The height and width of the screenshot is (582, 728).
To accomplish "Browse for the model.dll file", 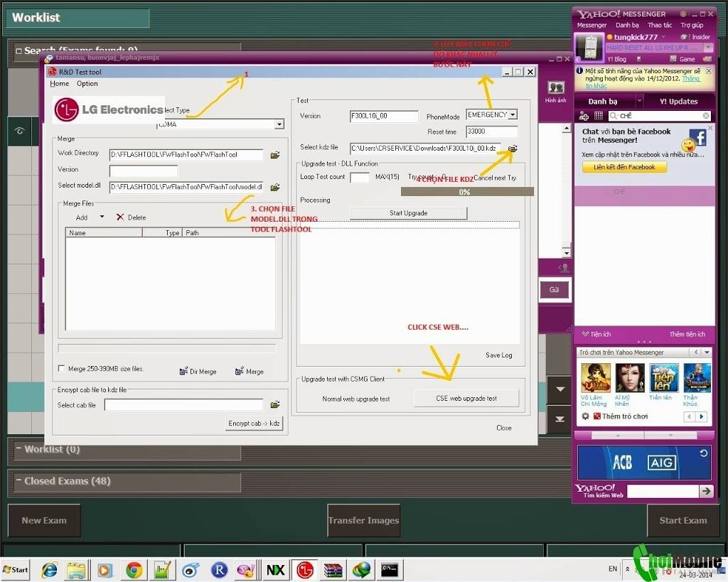I will (275, 187).
